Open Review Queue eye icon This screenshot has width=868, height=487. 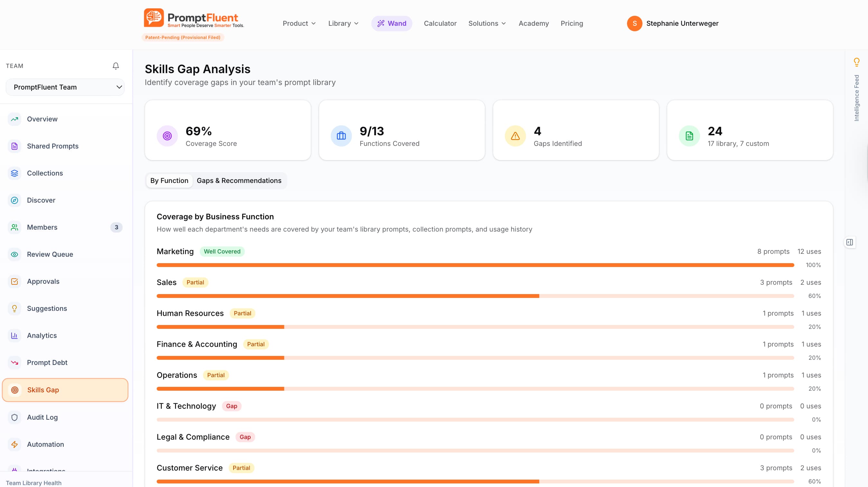pyautogui.click(x=14, y=254)
